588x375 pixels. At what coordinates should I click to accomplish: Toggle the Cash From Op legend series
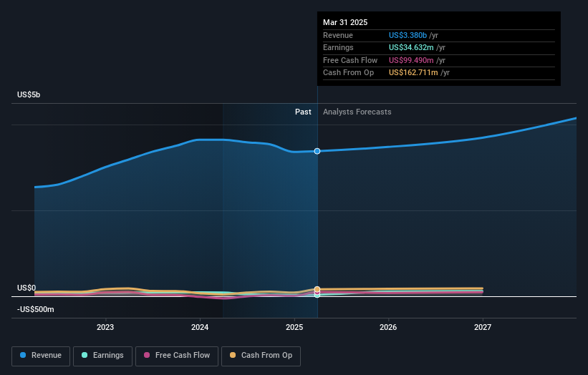click(x=261, y=356)
